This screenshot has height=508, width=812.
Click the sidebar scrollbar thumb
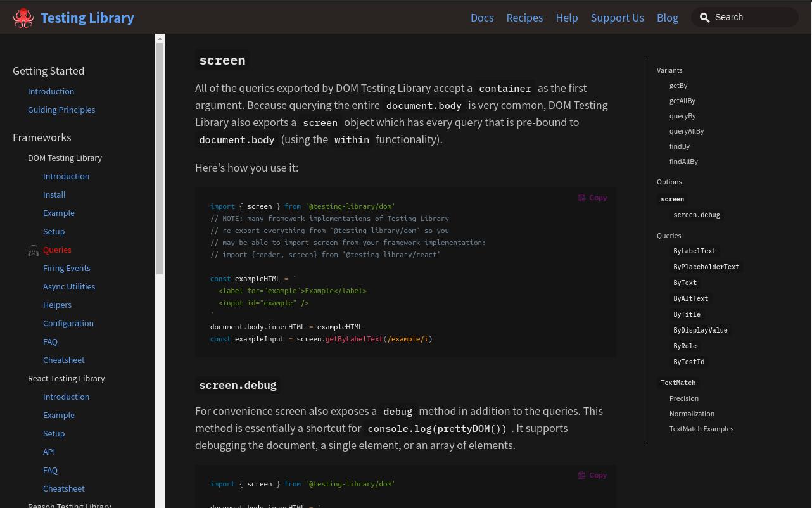point(160,158)
